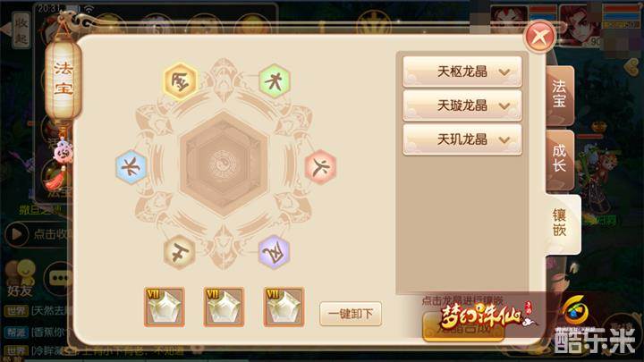Switch to the 成长 side tab
This screenshot has width=644, height=362.
[560, 159]
